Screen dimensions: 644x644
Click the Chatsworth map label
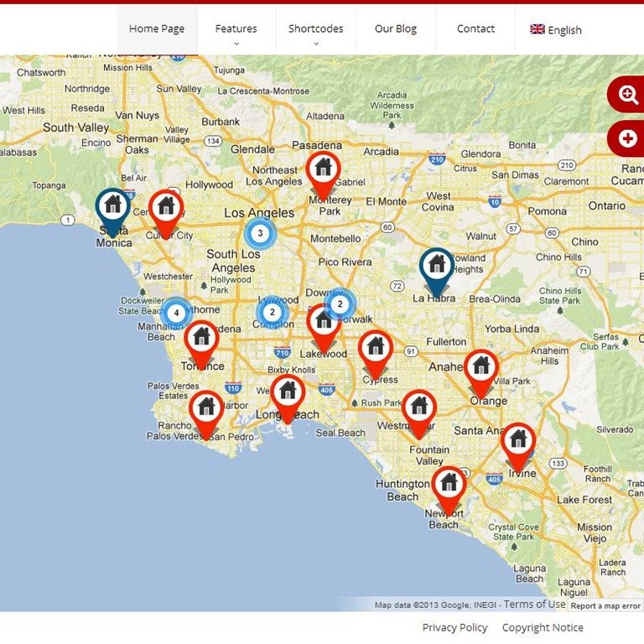pos(41,73)
